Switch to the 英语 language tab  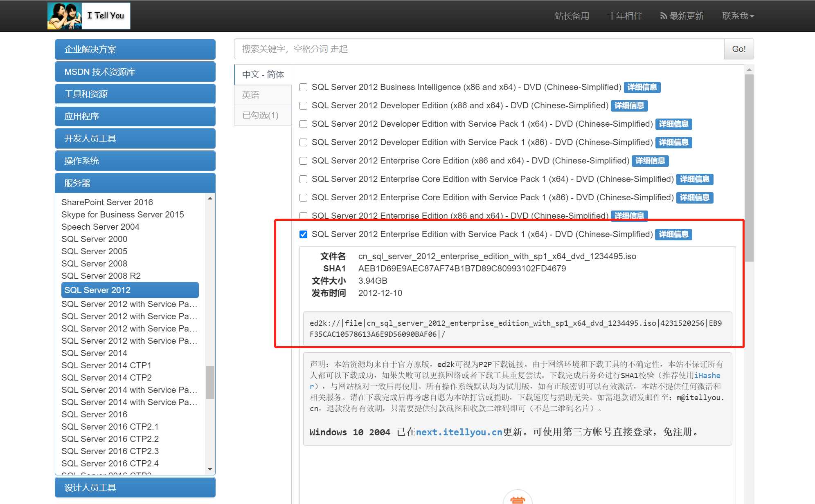coord(263,95)
